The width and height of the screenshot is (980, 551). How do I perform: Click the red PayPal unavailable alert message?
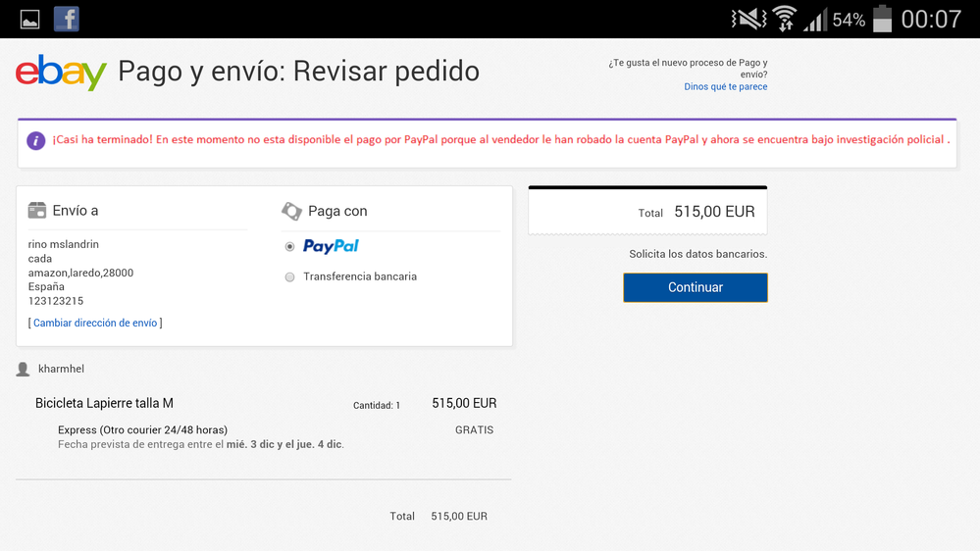pos(501,139)
